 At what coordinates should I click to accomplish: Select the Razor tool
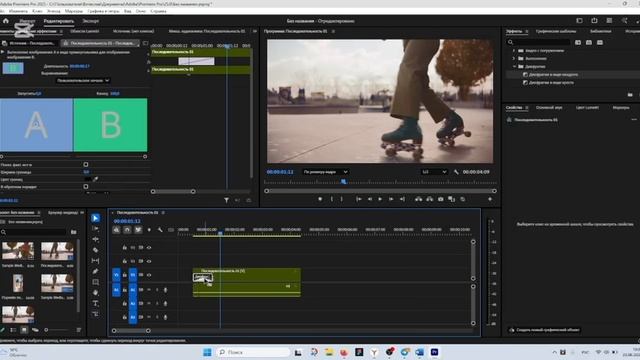point(96,250)
